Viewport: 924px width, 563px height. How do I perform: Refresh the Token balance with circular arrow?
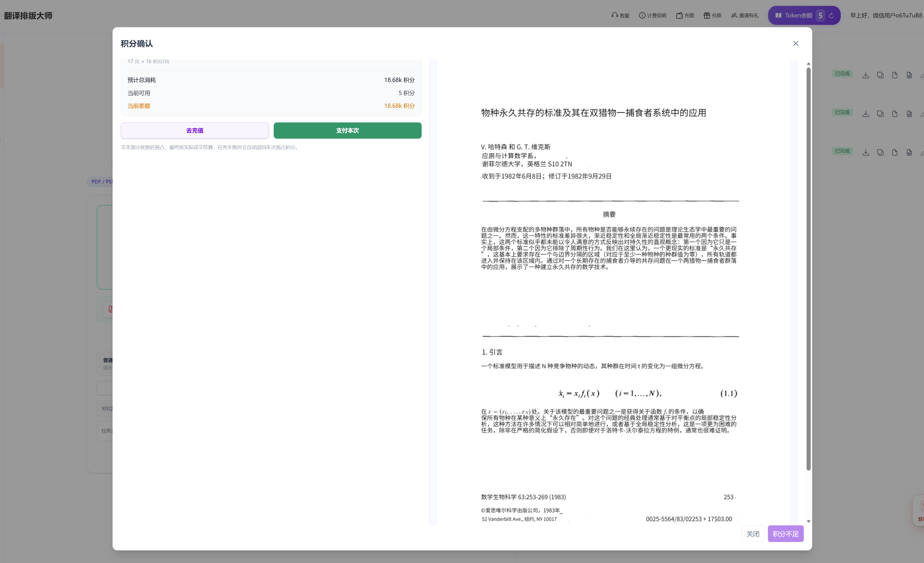point(831,15)
